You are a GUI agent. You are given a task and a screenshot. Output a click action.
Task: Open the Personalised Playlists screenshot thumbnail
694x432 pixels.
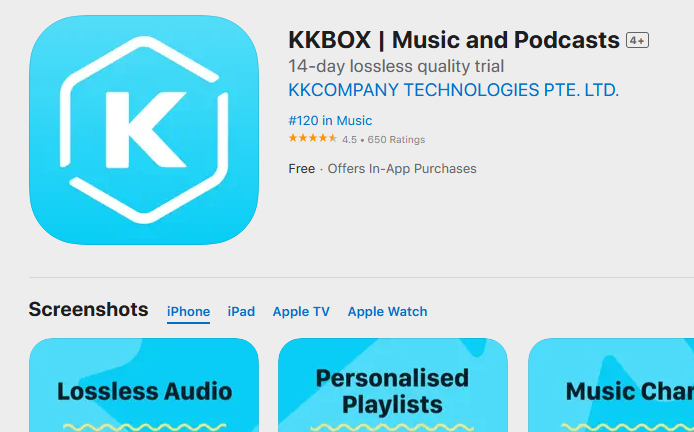click(x=393, y=385)
